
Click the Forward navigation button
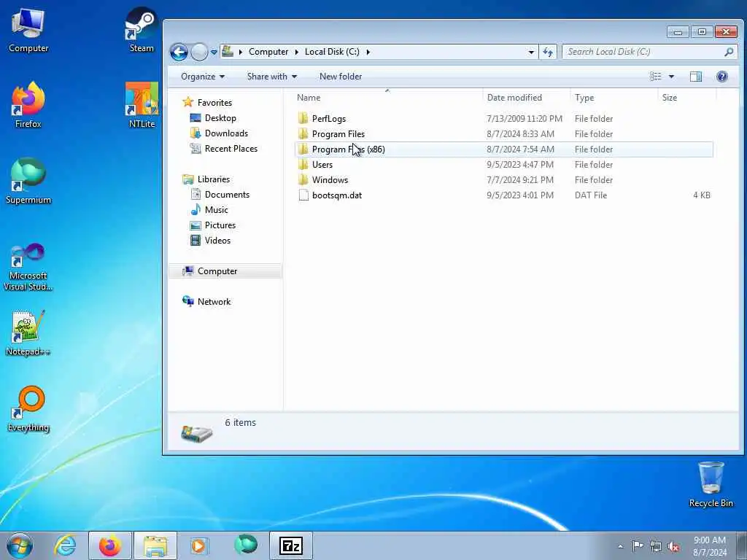click(199, 52)
